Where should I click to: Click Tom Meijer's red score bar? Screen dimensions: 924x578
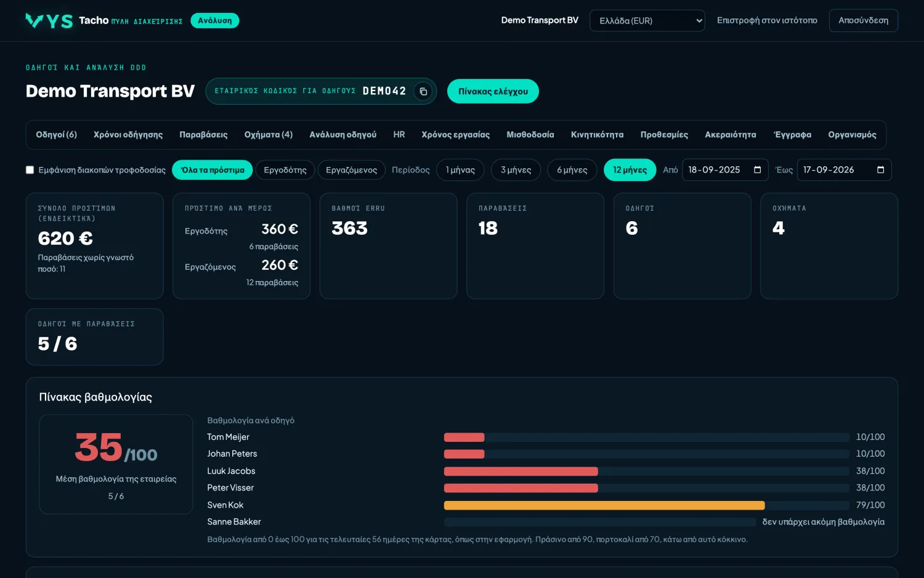pos(464,438)
